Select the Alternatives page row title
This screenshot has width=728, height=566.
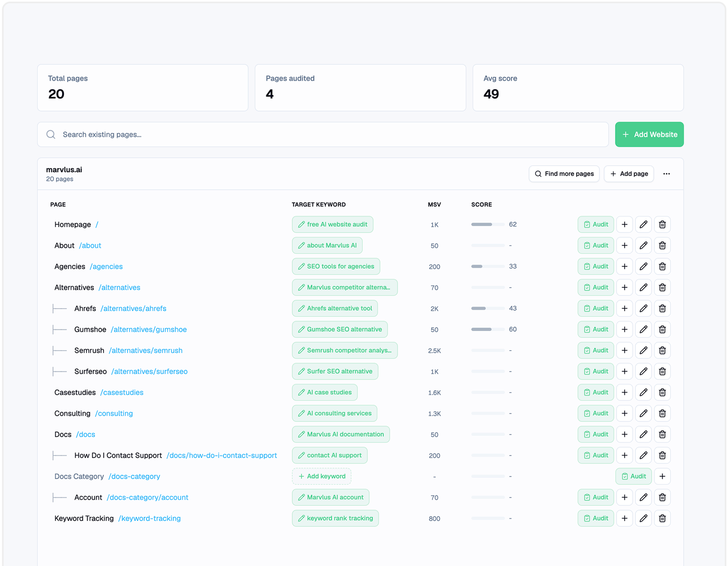[x=74, y=287]
